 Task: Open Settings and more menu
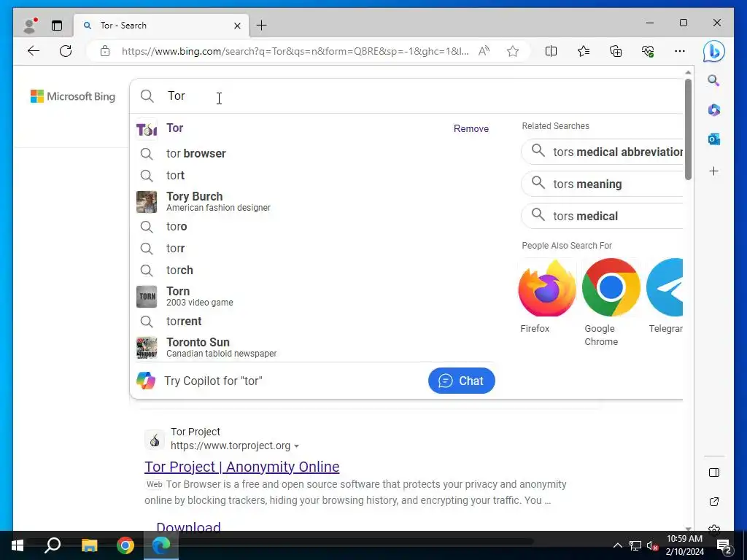(680, 51)
